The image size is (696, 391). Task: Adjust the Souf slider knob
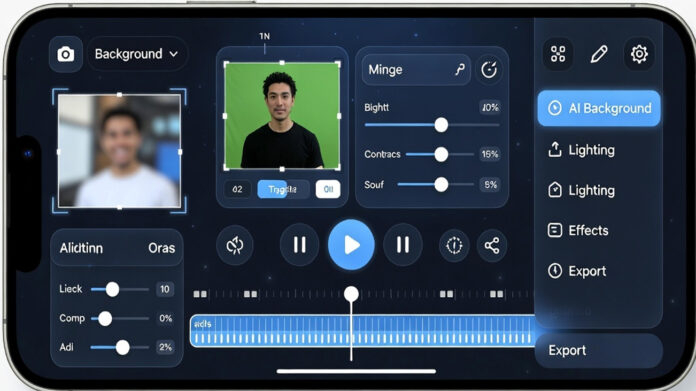441,185
